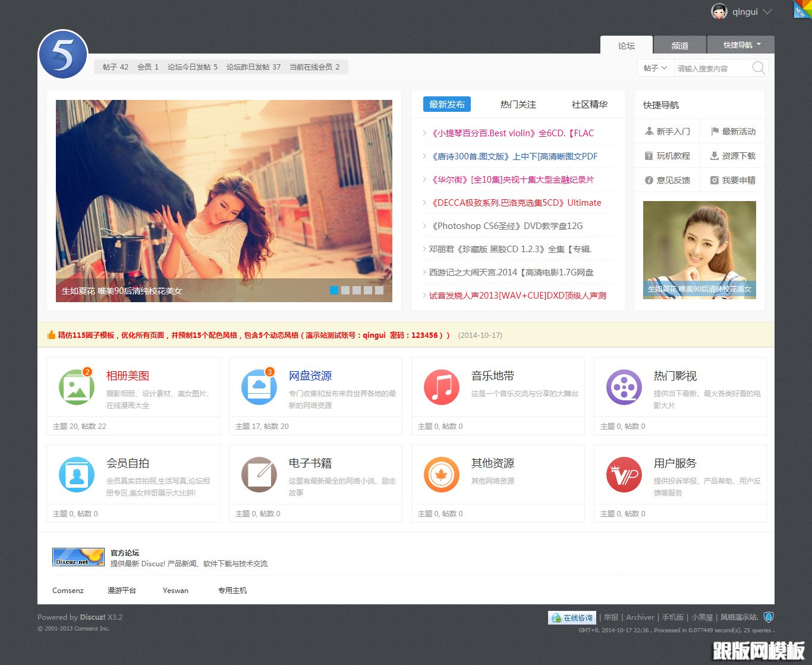This screenshot has width=812, height=665.
Task: Open the 电子书籍 pencil icon
Action: coord(259,474)
